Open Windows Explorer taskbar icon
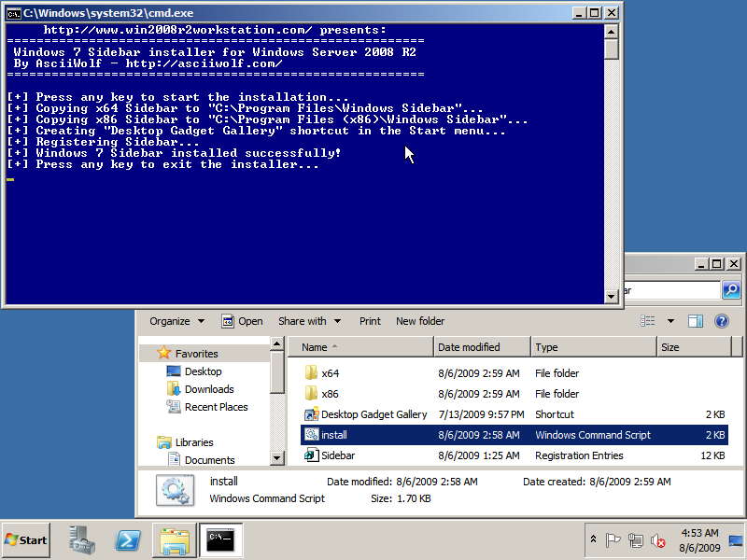Viewport: 747px width, 560px height. [175, 539]
